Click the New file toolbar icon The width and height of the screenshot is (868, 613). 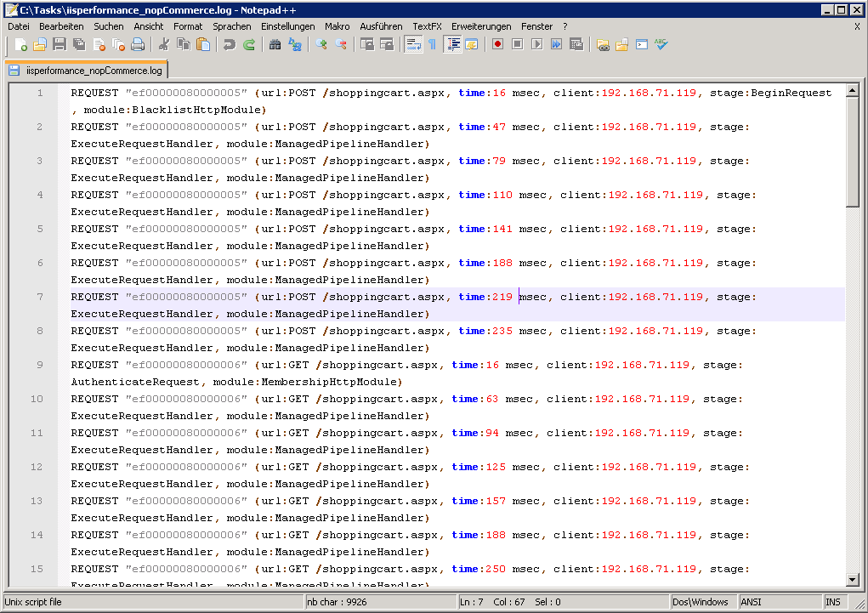[20, 44]
